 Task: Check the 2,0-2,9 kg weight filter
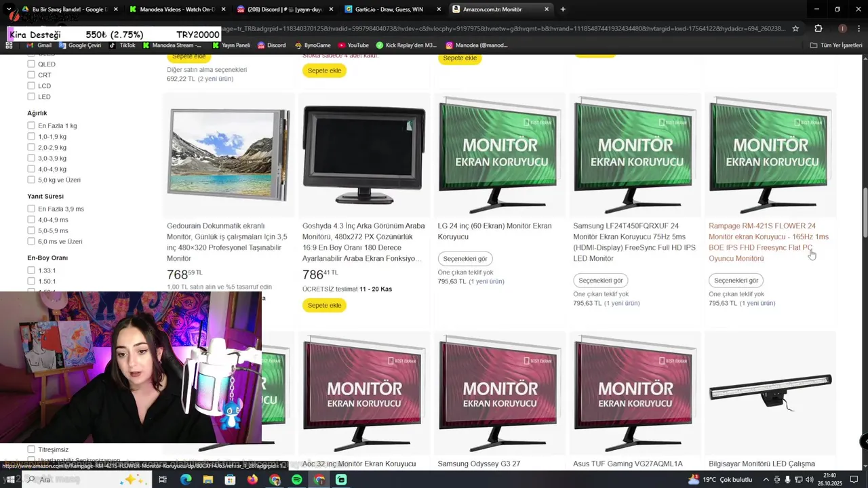click(x=31, y=147)
